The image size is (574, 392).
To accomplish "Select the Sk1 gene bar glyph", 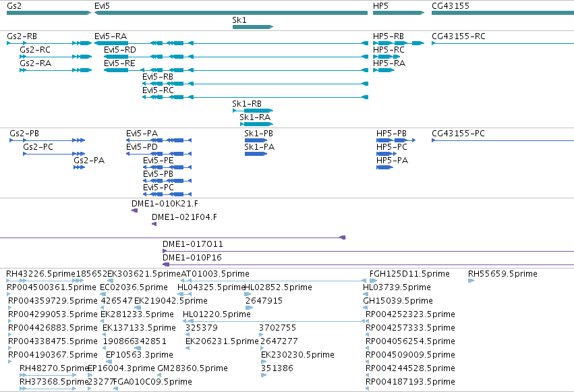I will pos(253,27).
